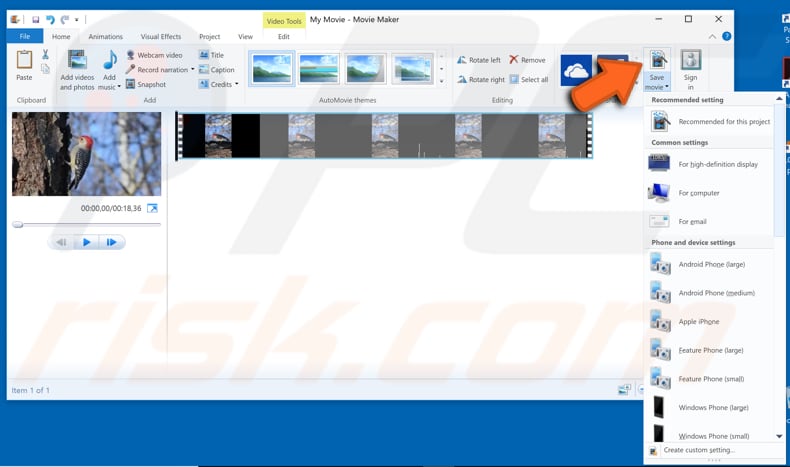The height and width of the screenshot is (467, 790).
Task: Choose Windows Phone (small) setting
Action: pyautogui.click(x=710, y=434)
